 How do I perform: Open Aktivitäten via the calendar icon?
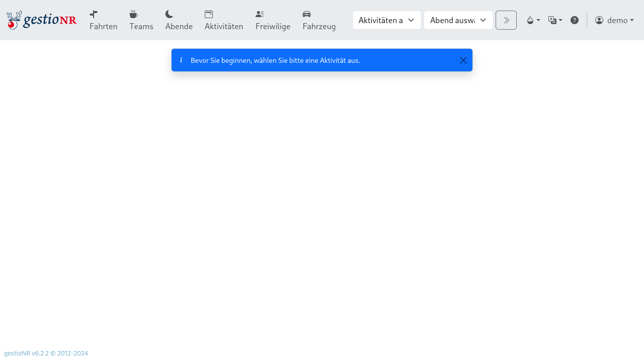pyautogui.click(x=208, y=14)
